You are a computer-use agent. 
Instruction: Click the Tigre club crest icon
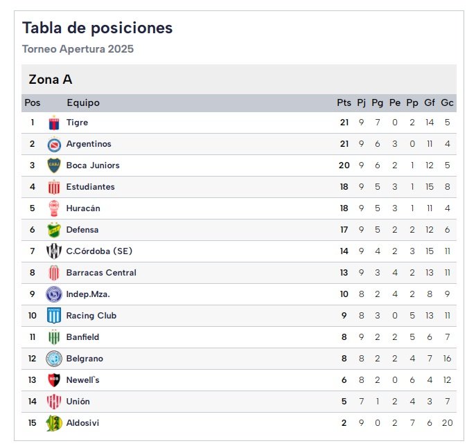coord(54,123)
